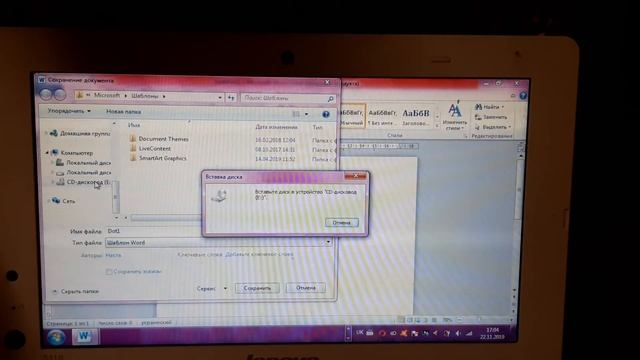Click the Поиск: Шаблоны search field
Screen dimensions: 640x360
pos(284,98)
